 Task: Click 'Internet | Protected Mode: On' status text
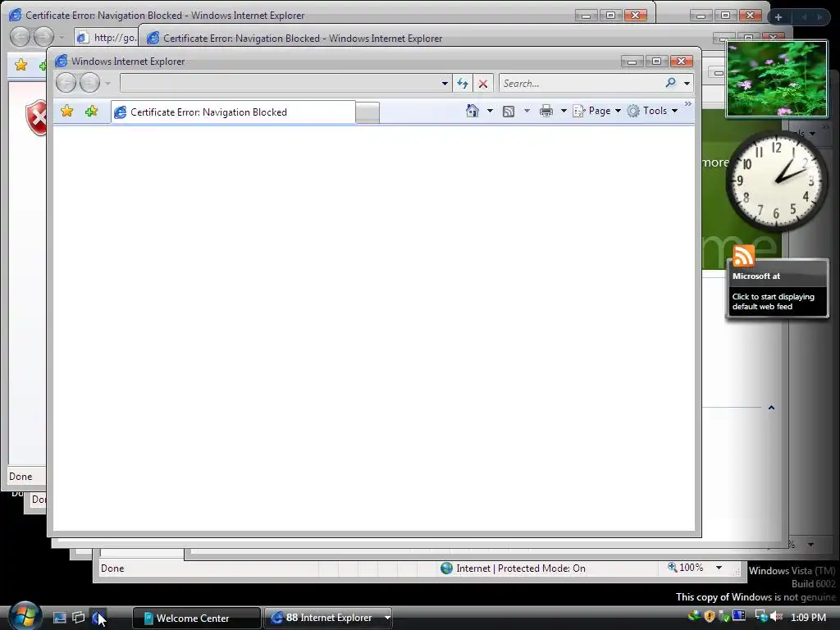[x=521, y=568]
